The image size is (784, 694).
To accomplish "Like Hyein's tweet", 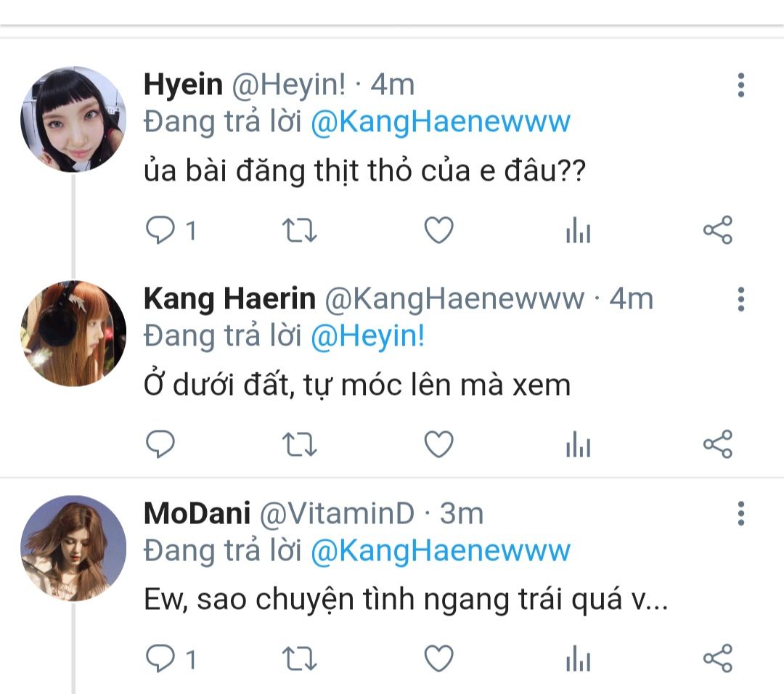I will (438, 231).
